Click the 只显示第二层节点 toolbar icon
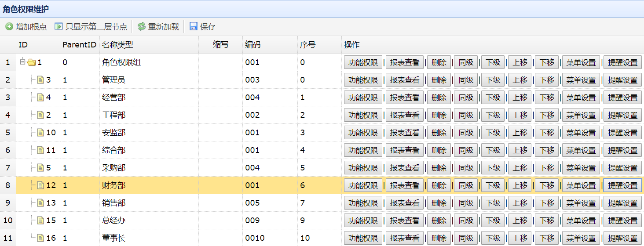Screen dimensions: 644x246 [x=59, y=27]
